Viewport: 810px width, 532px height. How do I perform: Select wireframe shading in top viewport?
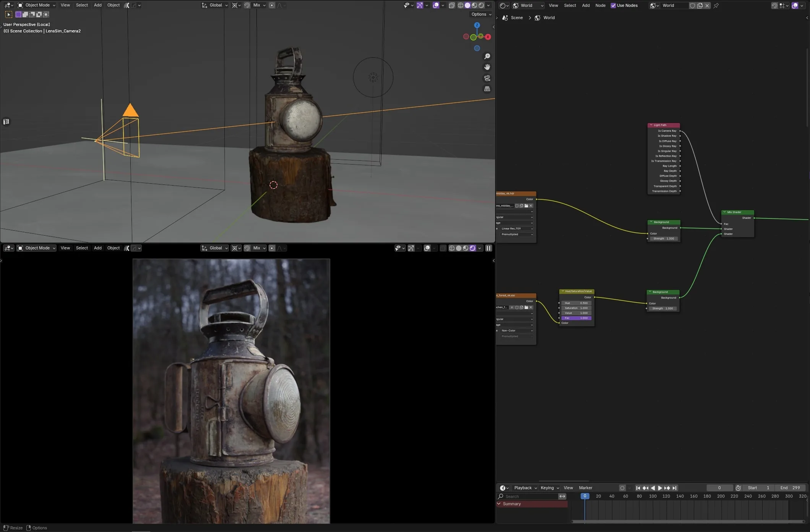coord(461,5)
